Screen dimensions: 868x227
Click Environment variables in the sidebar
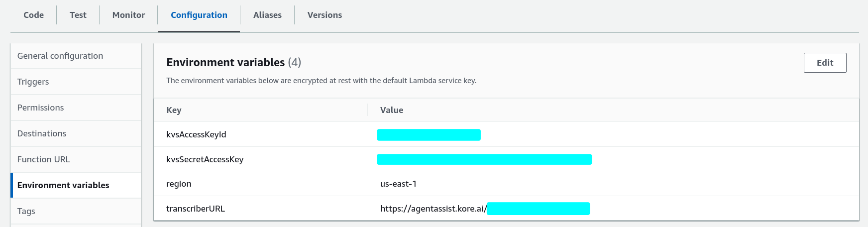63,185
